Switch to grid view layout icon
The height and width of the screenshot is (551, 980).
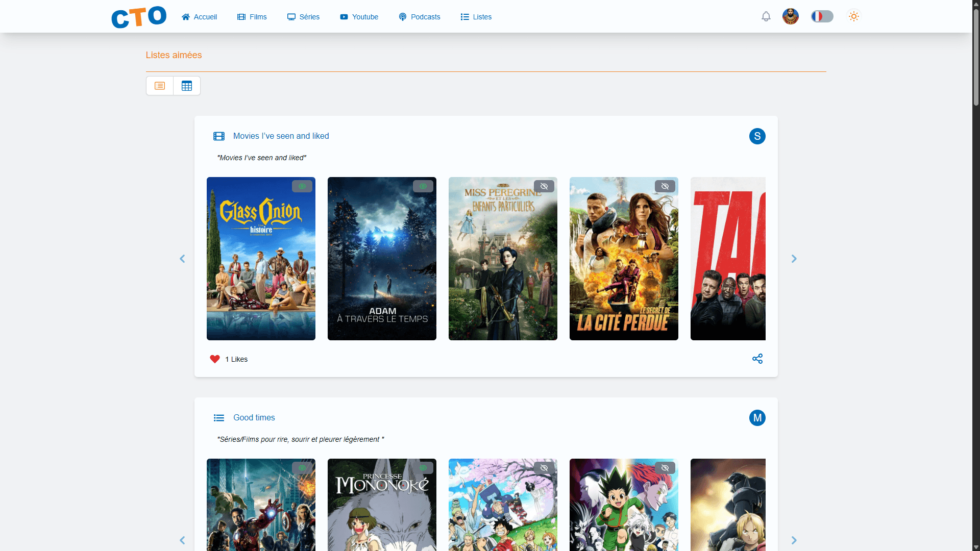[187, 86]
